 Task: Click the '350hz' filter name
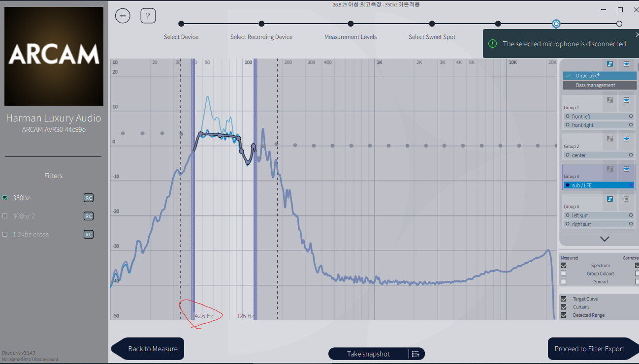pyautogui.click(x=21, y=198)
